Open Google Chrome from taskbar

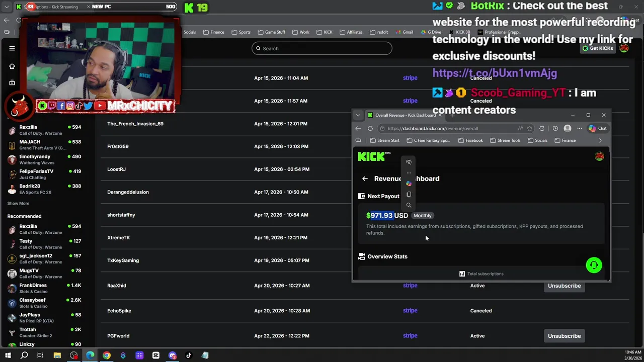107,355
